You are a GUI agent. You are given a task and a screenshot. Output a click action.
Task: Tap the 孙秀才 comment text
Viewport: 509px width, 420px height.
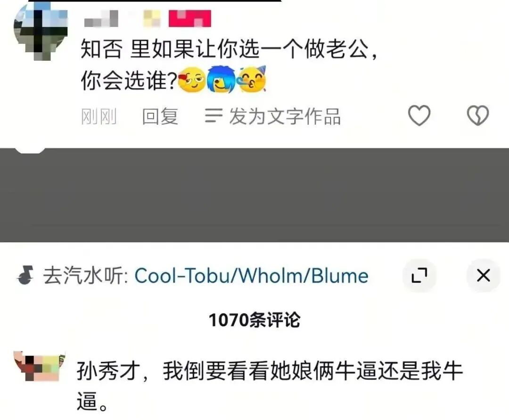(270, 386)
